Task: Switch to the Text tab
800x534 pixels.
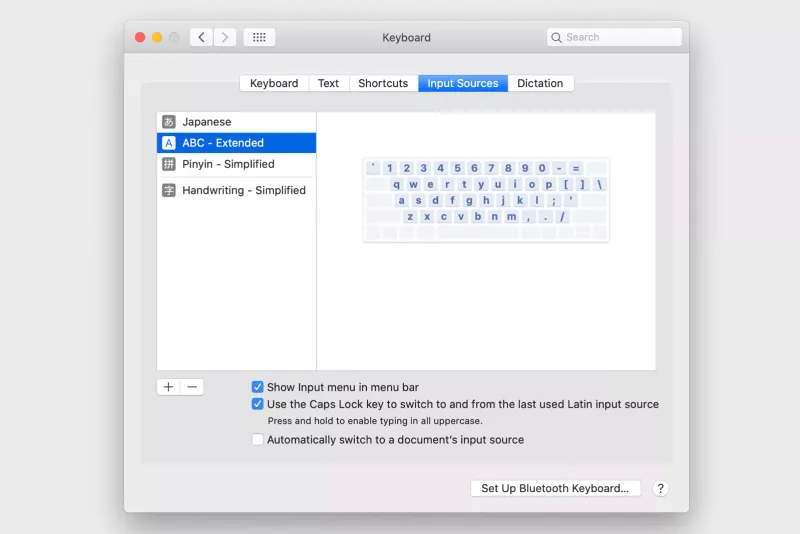Action: pyautogui.click(x=329, y=83)
